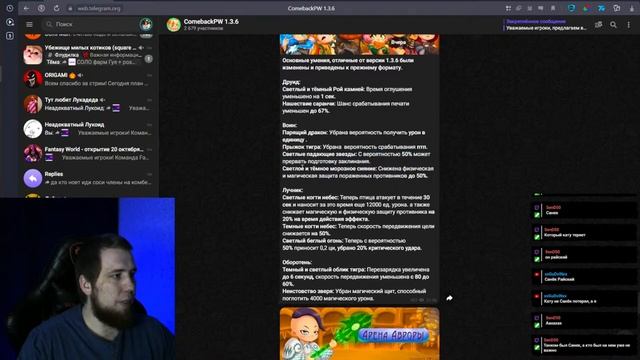Show the pinned messages list icon
The width and height of the screenshot is (640, 360).
[x=598, y=24]
